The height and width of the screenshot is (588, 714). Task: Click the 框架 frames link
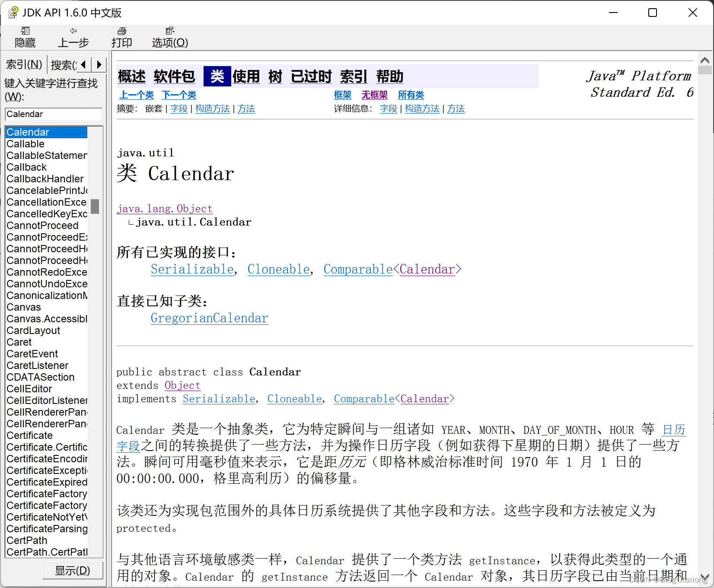[343, 95]
